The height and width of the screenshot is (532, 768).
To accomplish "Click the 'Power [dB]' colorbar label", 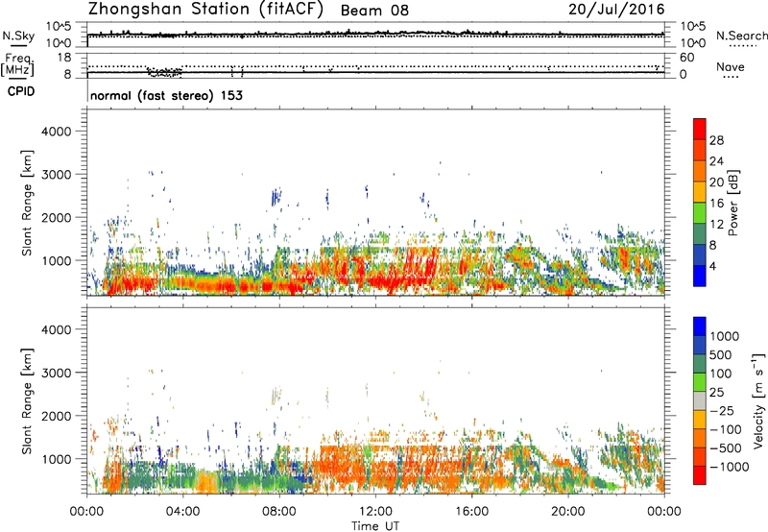I will 732,203.
